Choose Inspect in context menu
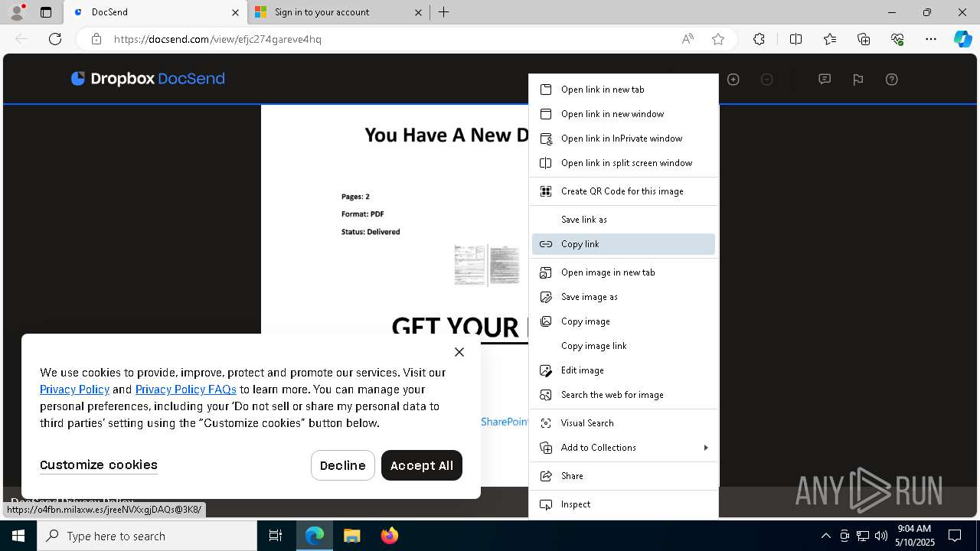 click(x=623, y=504)
